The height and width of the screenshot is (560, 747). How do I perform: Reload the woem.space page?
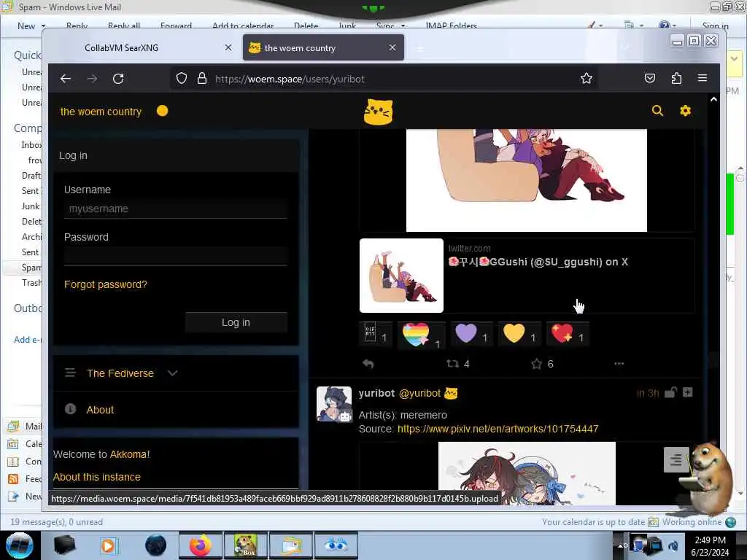[118, 79]
